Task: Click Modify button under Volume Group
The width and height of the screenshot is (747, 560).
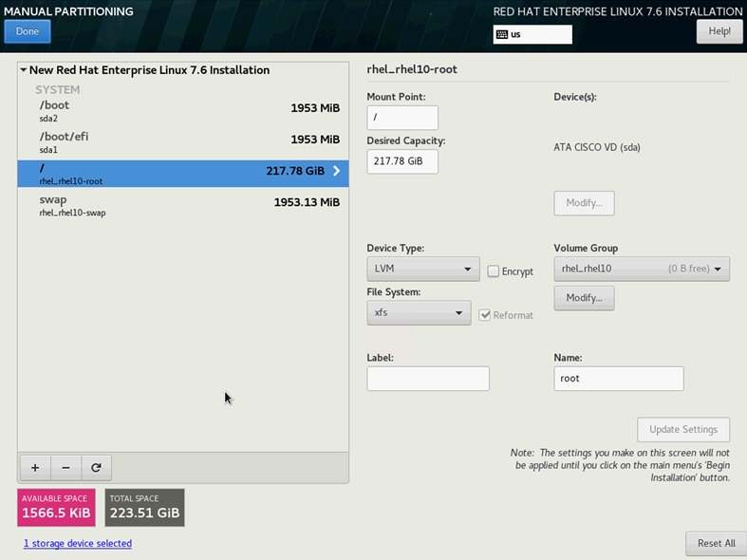Action: [x=584, y=298]
